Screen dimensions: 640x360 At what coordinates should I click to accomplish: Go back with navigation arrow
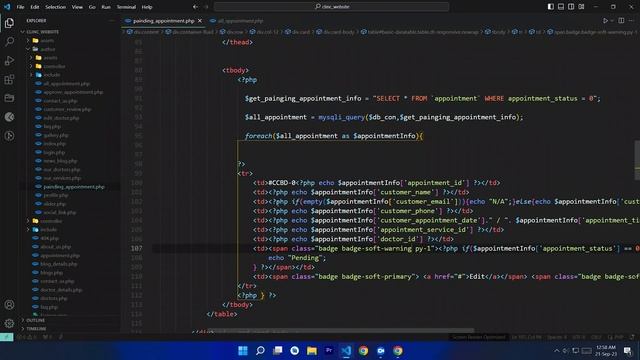(x=196, y=7)
